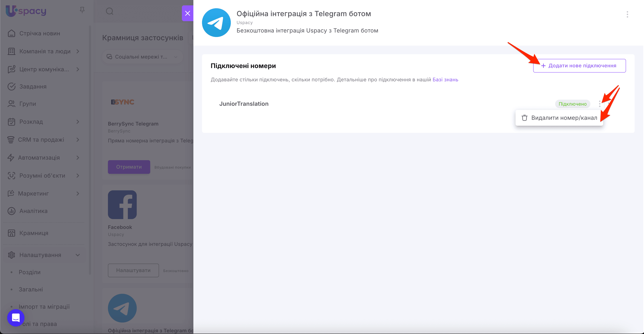Open the chat support bubble
Screen dimensions: 644x334
15,318
